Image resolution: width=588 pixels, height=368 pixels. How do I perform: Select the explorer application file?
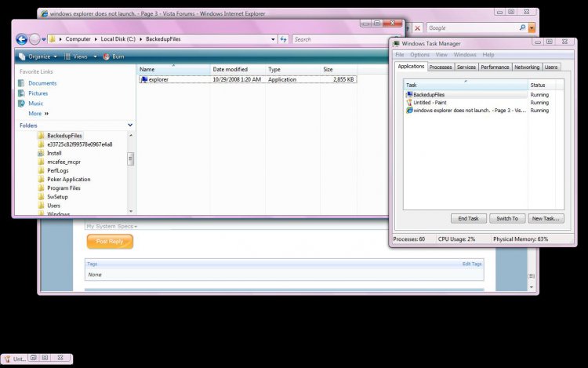[x=247, y=79]
